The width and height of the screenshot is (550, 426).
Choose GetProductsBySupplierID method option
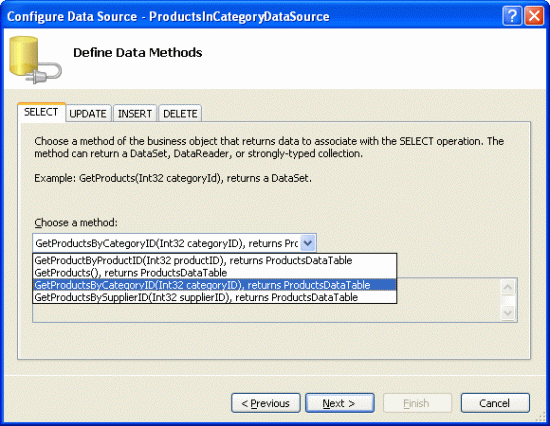(x=214, y=297)
